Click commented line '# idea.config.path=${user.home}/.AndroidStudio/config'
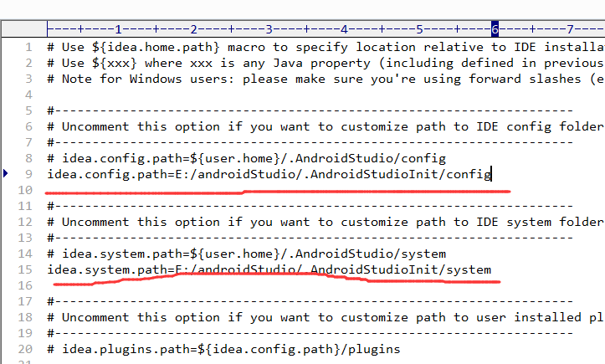 [x=247, y=158]
